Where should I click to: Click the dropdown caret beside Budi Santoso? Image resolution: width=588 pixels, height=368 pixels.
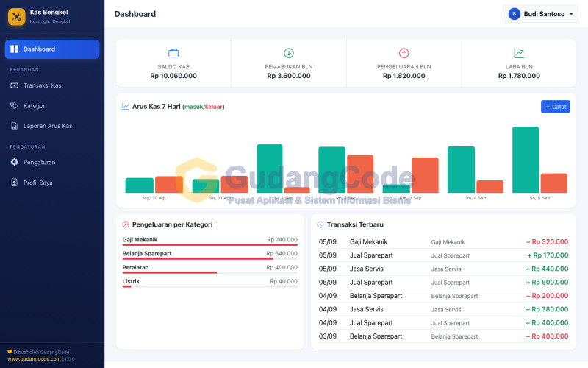pyautogui.click(x=571, y=14)
